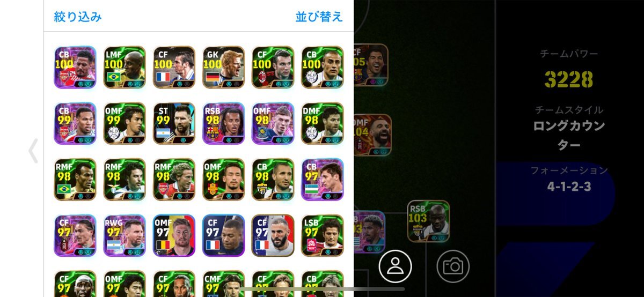The width and height of the screenshot is (644, 297).
Task: Choose the ST 99 Argentina player card
Action: (174, 123)
